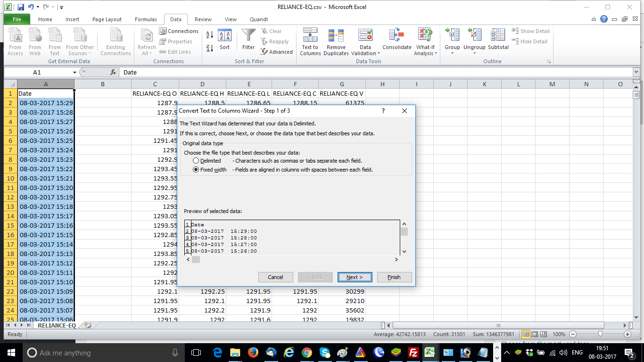Click Insert Function fx icon
Image resolution: width=644 pixels, height=362 pixels.
point(113,72)
